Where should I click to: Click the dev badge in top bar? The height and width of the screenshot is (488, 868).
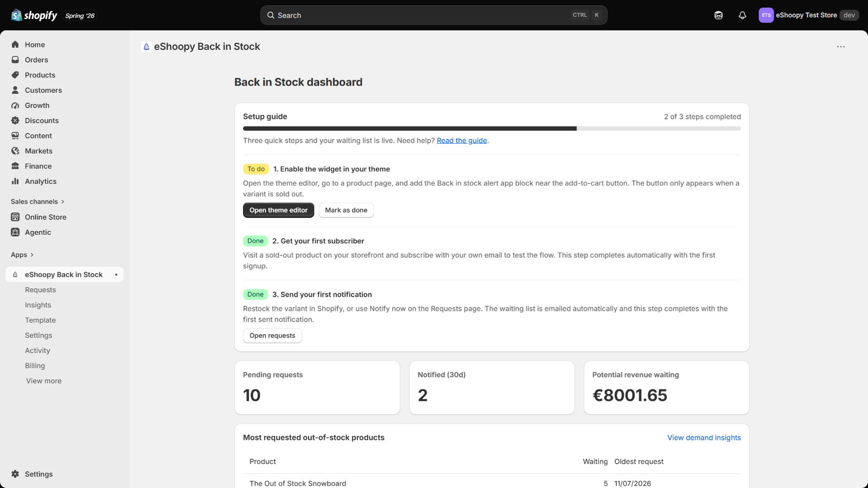click(x=849, y=15)
